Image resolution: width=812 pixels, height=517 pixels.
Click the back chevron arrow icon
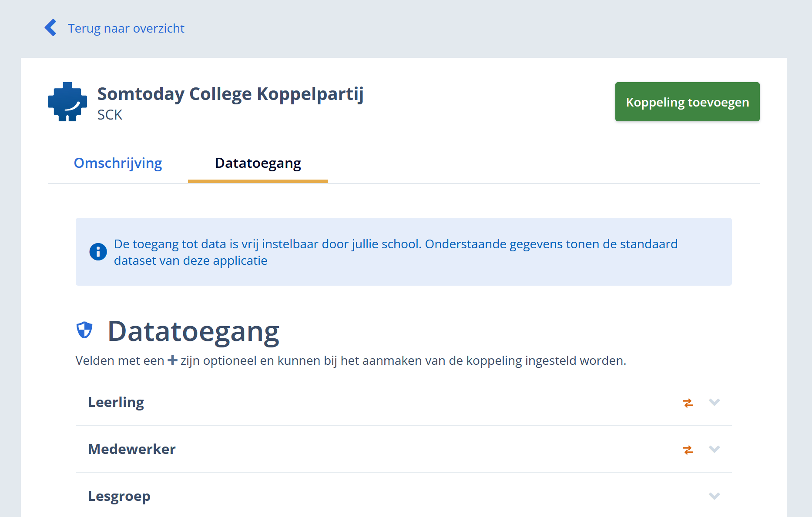tap(50, 28)
